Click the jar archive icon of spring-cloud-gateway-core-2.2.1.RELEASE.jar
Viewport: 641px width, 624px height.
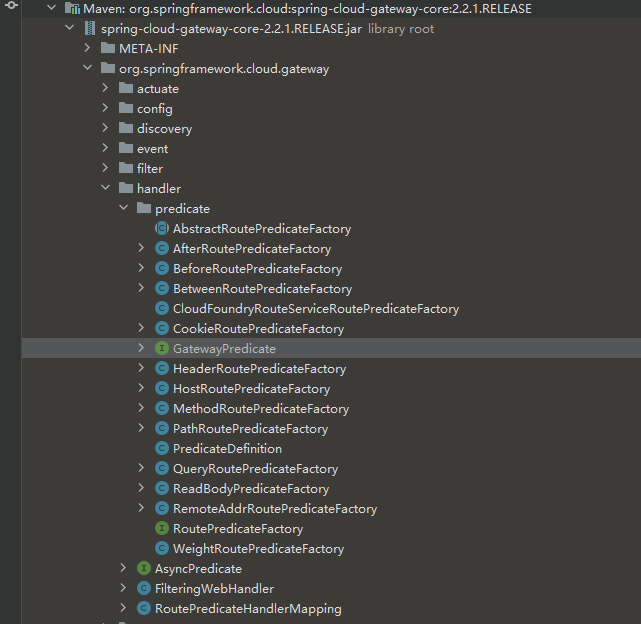click(90, 28)
